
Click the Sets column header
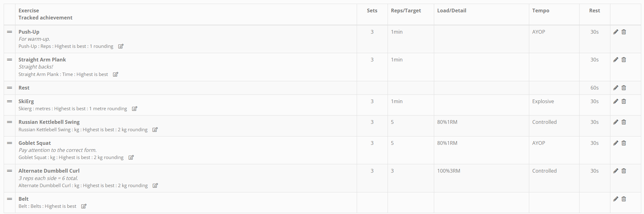(x=372, y=10)
